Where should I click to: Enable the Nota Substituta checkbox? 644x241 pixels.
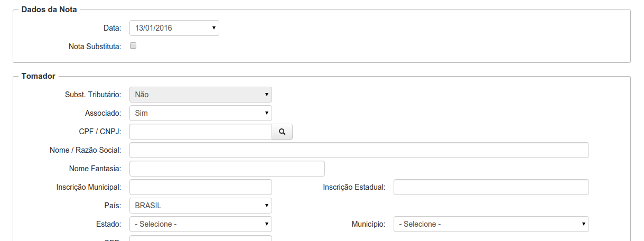pos(133,45)
